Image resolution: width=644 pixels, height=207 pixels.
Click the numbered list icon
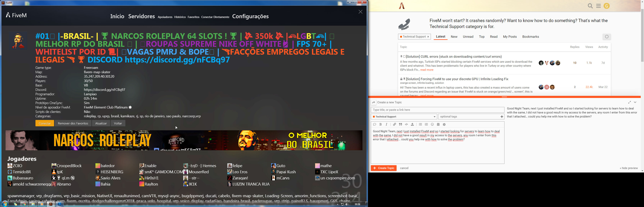[426, 125]
